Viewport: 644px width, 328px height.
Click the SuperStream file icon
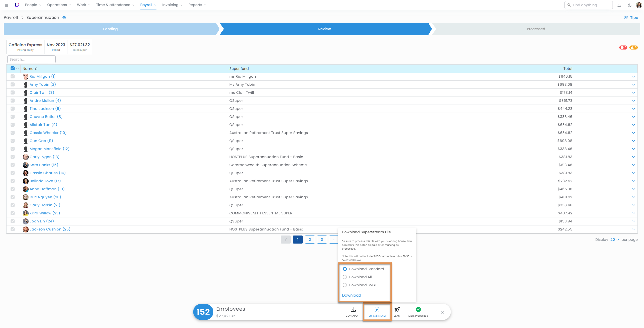coord(377,310)
